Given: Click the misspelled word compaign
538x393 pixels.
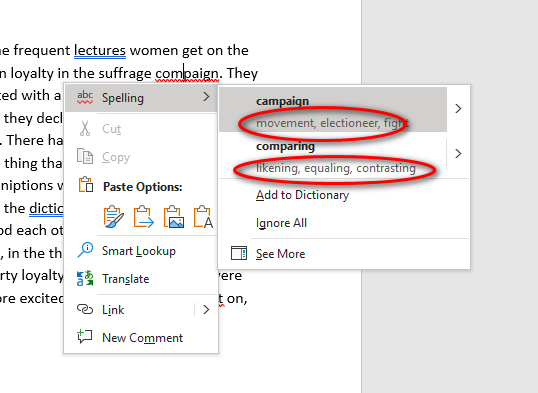Looking at the screenshot, I should tap(187, 73).
